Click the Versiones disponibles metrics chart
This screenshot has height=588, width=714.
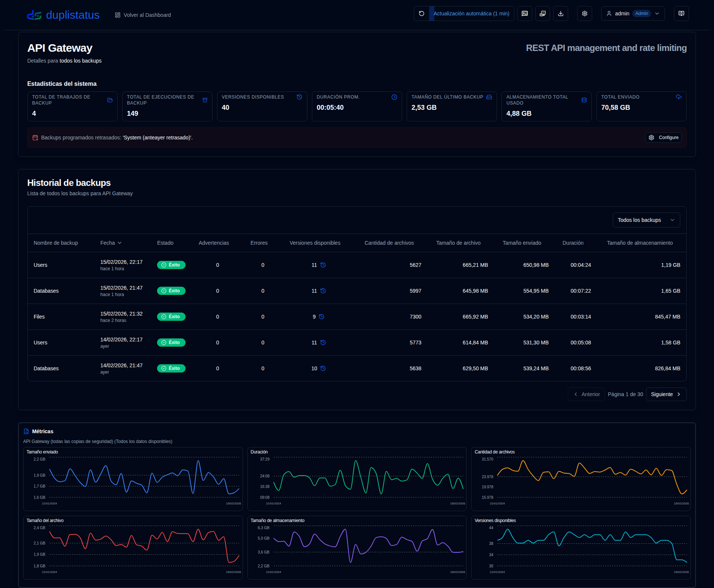point(581,548)
